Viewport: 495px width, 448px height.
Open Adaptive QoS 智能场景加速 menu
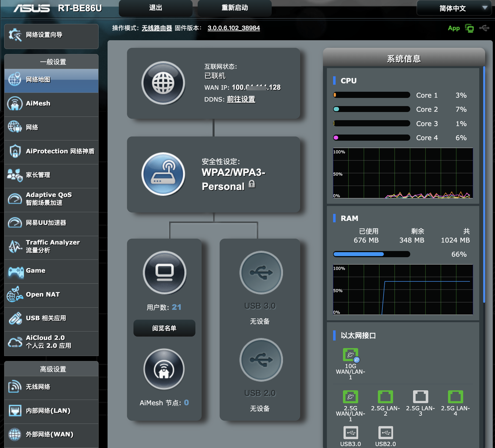click(52, 199)
